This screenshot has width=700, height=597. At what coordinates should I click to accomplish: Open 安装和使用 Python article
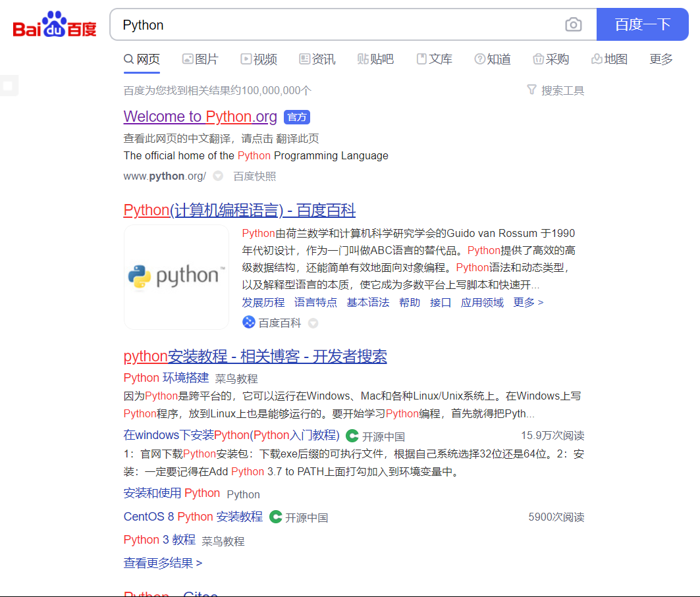(171, 493)
